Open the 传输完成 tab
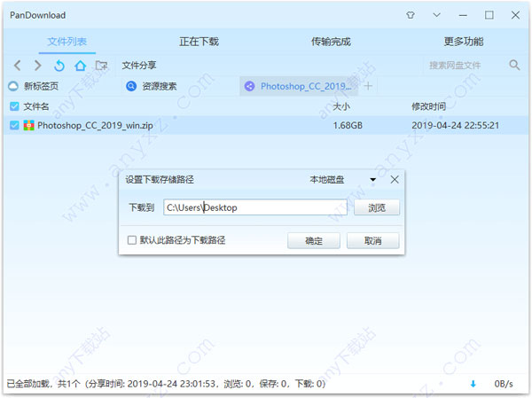Screen dimensions: 532x398 coord(331,41)
